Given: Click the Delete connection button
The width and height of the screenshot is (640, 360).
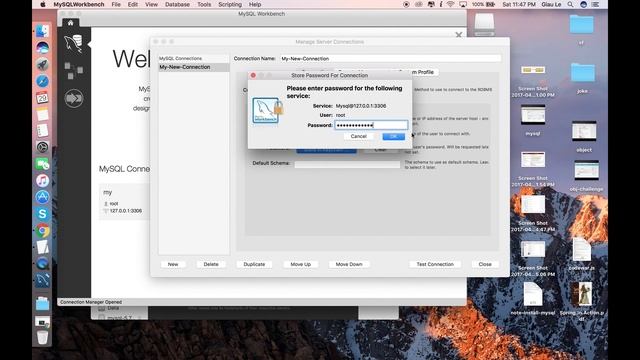Looking at the screenshot, I should point(211,264).
